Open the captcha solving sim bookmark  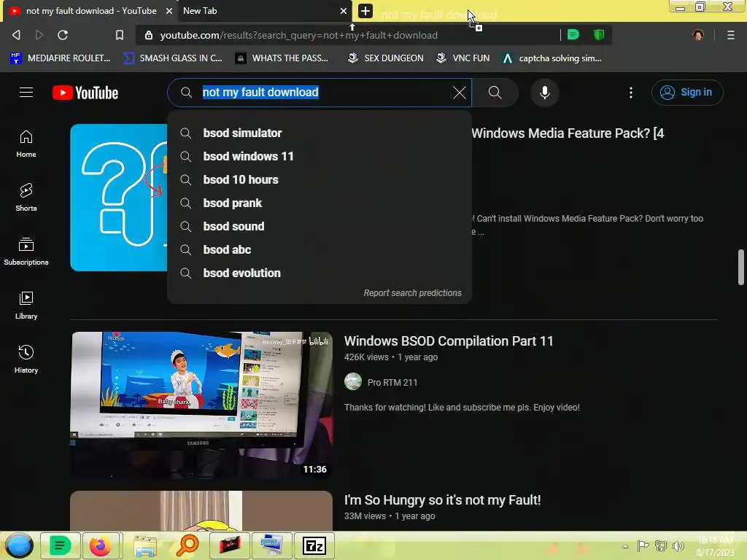pos(552,58)
